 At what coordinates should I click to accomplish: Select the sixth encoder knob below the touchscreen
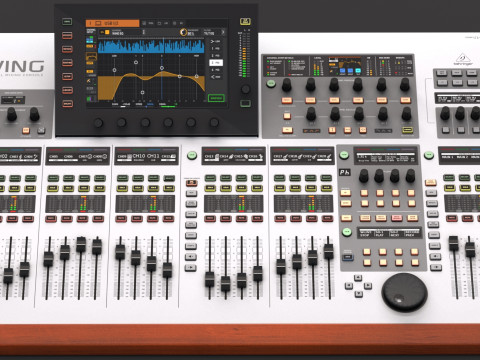pos(214,123)
